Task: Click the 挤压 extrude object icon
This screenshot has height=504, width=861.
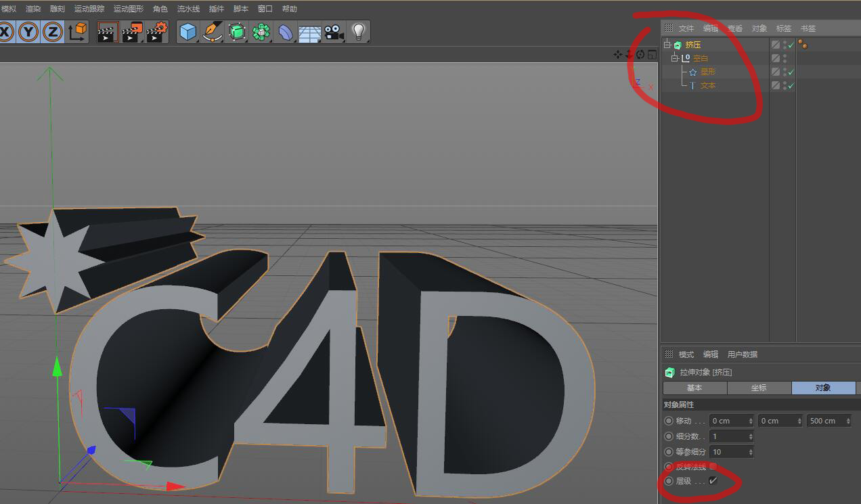Action: pos(678,45)
